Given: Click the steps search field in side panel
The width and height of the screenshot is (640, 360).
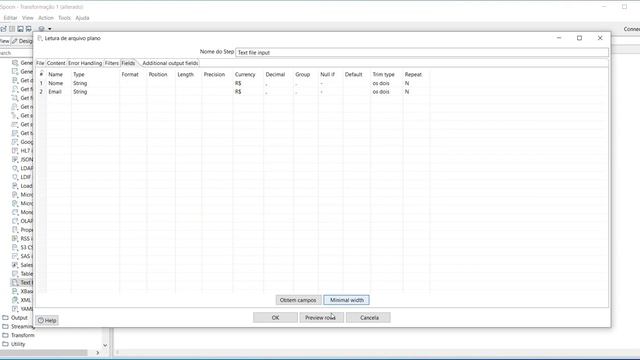Looking at the screenshot, I should 16,53.
